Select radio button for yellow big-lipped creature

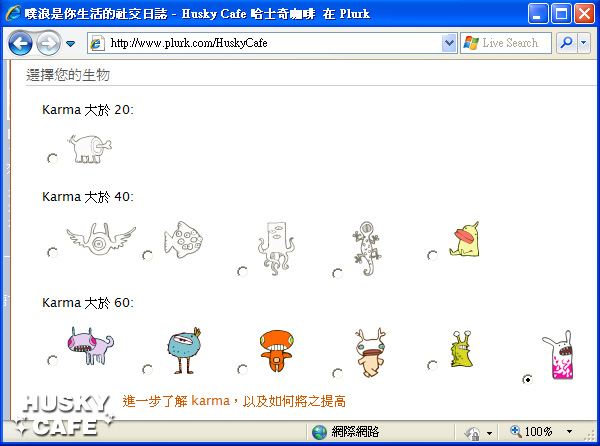point(432,256)
